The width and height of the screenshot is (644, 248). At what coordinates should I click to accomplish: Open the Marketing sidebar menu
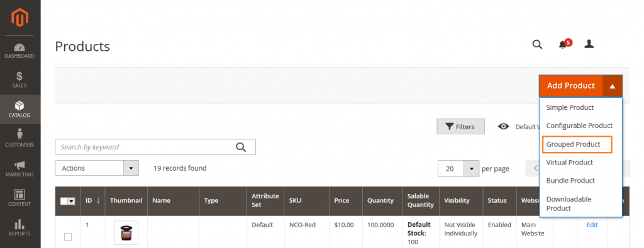click(x=19, y=168)
